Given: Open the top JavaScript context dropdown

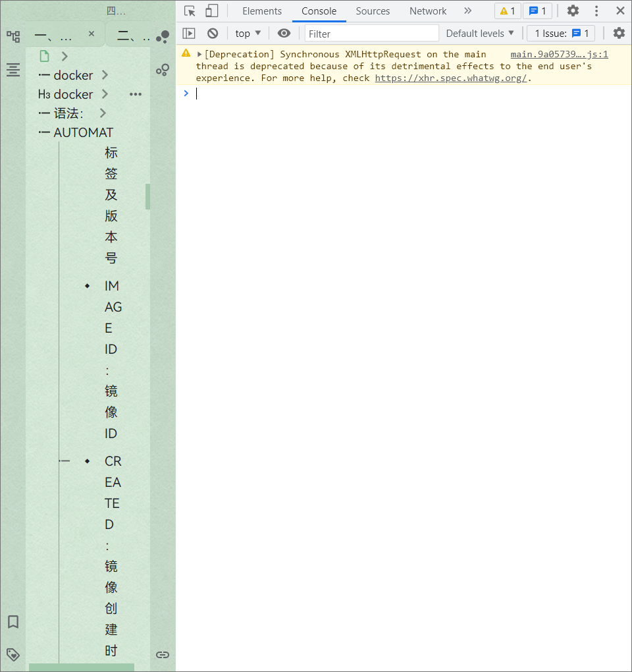Looking at the screenshot, I should [x=248, y=34].
